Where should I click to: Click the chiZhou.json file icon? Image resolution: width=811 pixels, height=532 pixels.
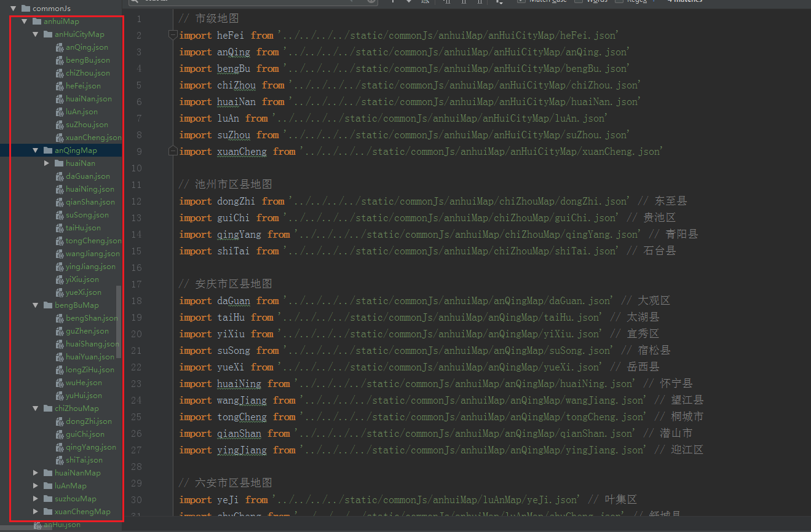click(x=60, y=73)
